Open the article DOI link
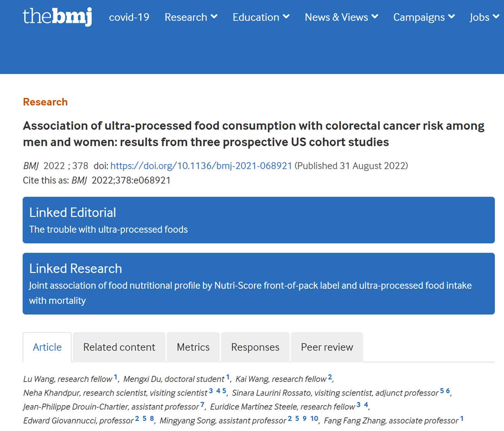The width and height of the screenshot is (504, 431). click(201, 166)
